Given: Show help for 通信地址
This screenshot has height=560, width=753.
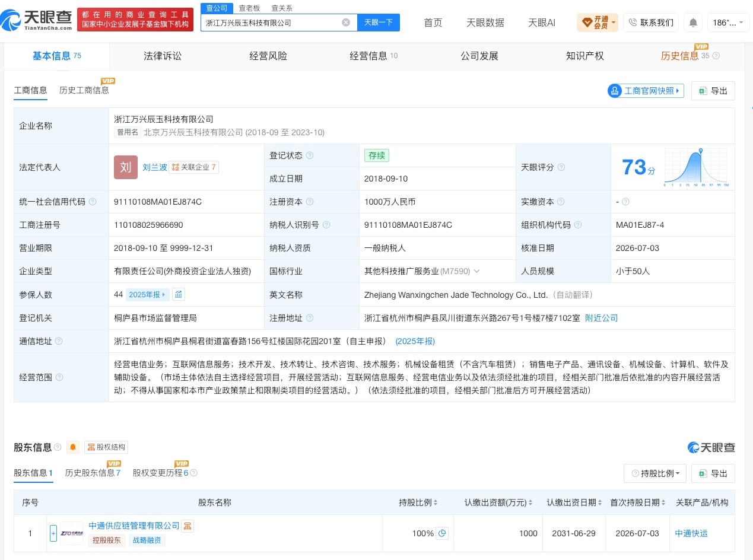Looking at the screenshot, I should point(59,341).
